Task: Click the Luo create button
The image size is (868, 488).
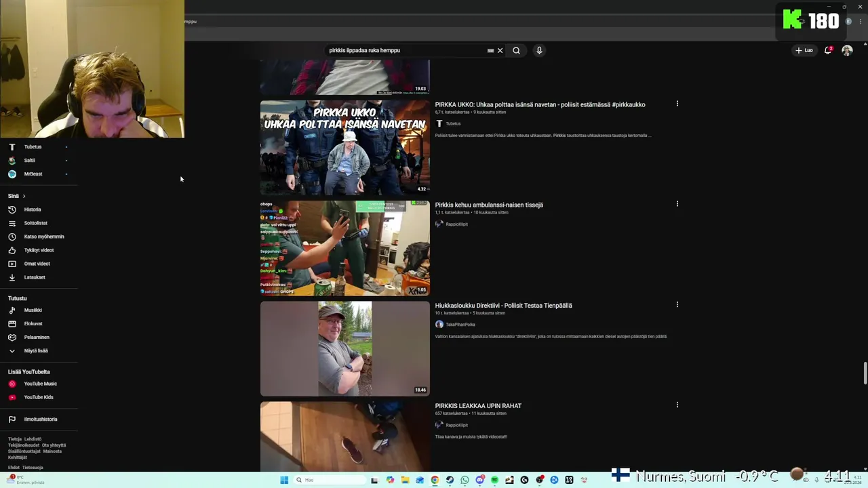Action: click(x=804, y=50)
